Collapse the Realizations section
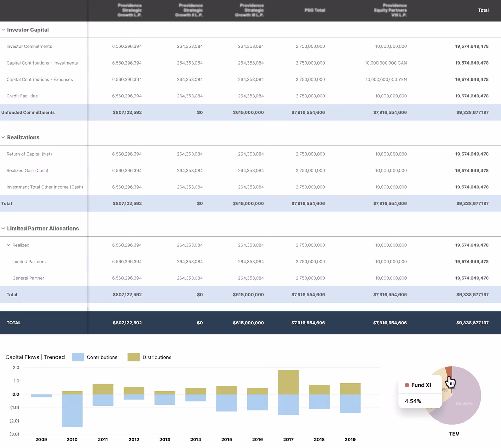This screenshot has width=501, height=448. coord(3,137)
